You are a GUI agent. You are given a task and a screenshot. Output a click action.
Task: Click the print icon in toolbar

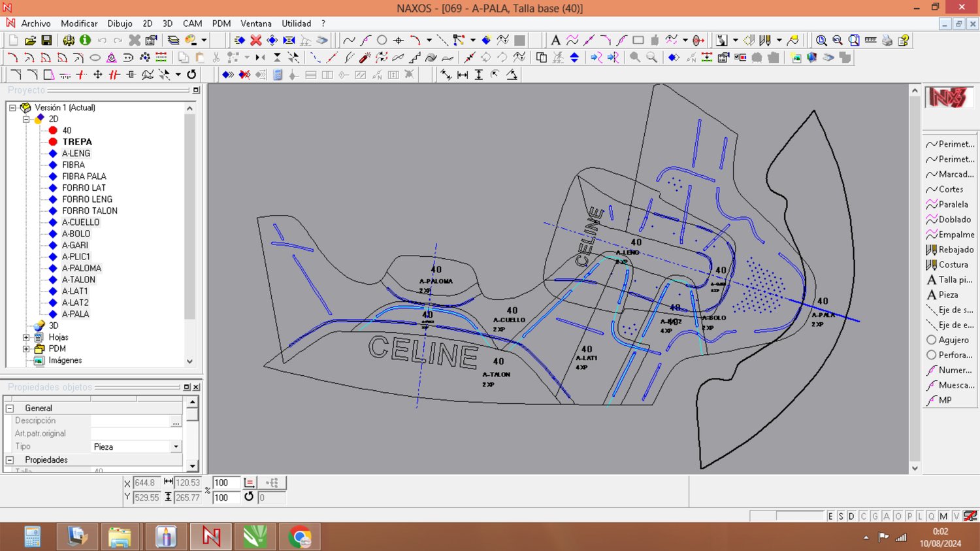click(887, 41)
